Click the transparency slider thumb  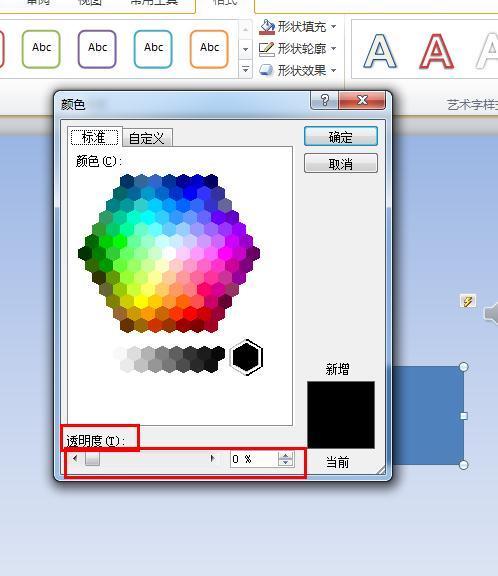(92, 458)
